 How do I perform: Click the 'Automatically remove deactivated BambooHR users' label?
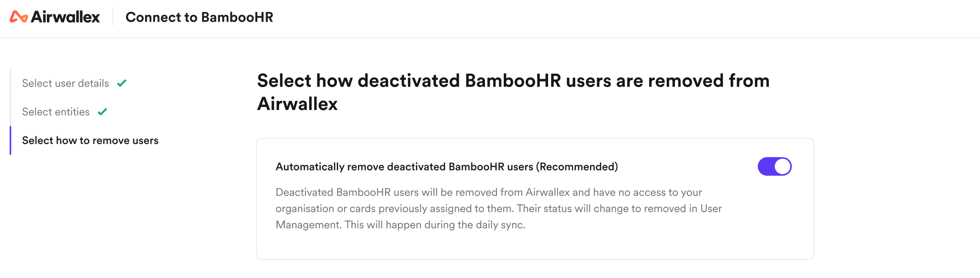(x=405, y=167)
